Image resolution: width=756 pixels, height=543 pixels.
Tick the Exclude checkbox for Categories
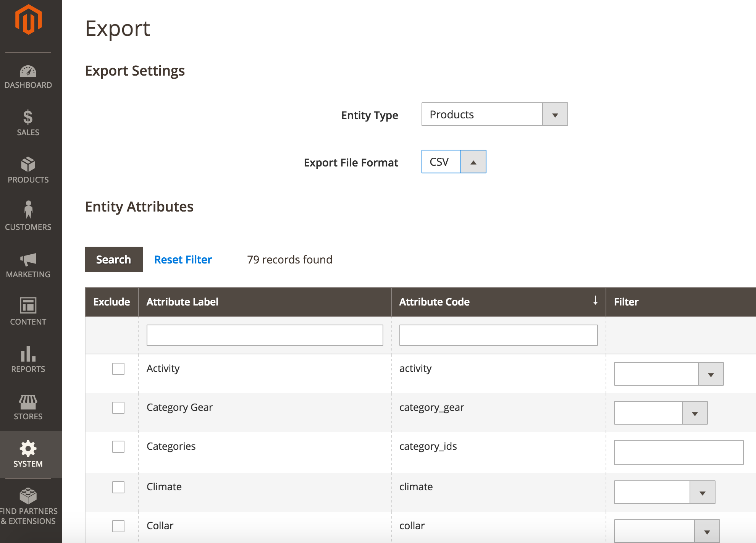[x=118, y=447]
